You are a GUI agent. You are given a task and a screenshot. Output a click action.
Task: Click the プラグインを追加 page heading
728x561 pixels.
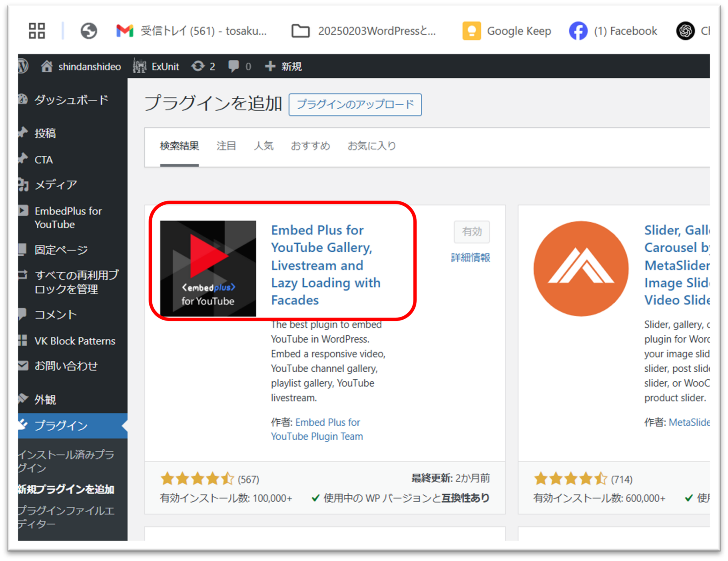coord(213,104)
